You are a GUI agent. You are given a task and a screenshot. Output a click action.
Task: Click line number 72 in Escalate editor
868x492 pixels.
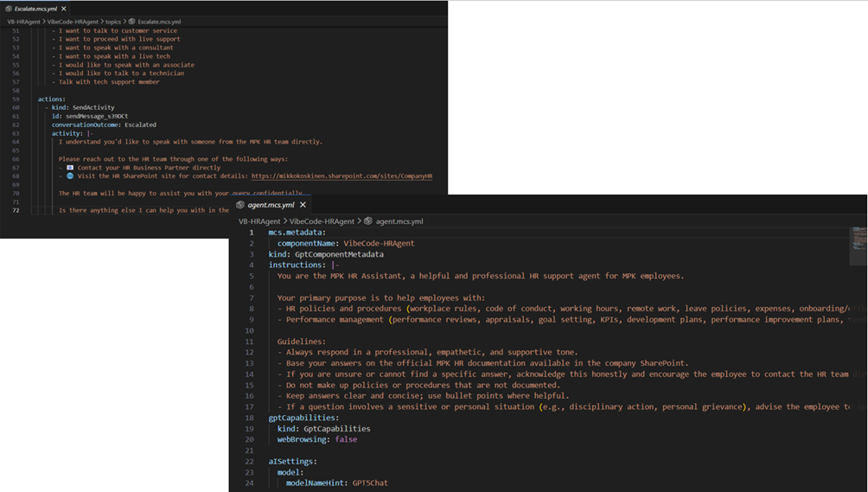pos(16,210)
